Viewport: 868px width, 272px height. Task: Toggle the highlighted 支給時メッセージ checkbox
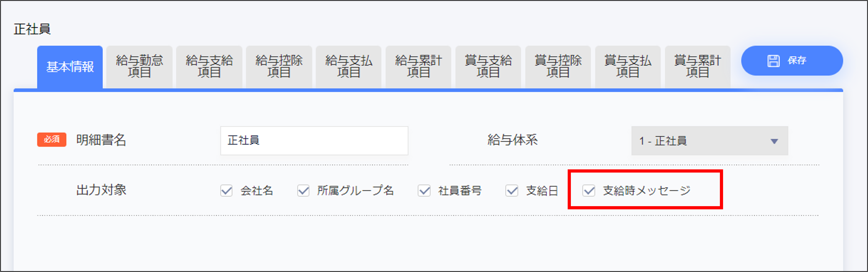(x=589, y=191)
